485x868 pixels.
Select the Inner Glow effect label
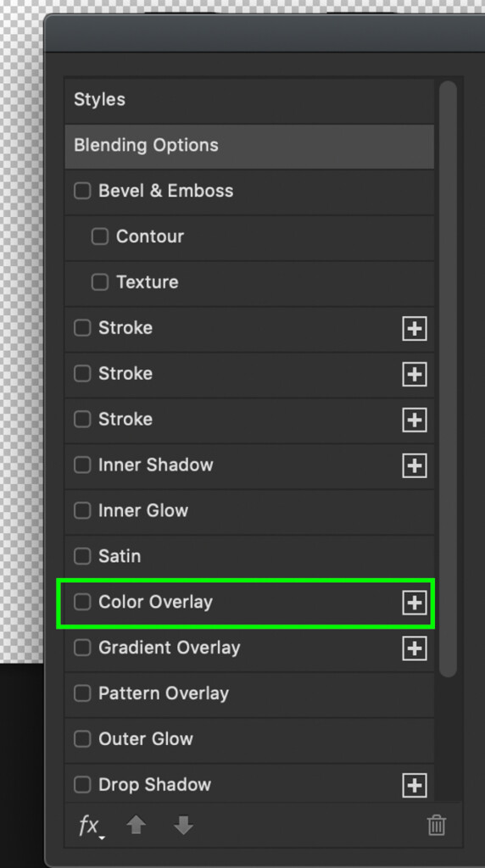point(143,510)
